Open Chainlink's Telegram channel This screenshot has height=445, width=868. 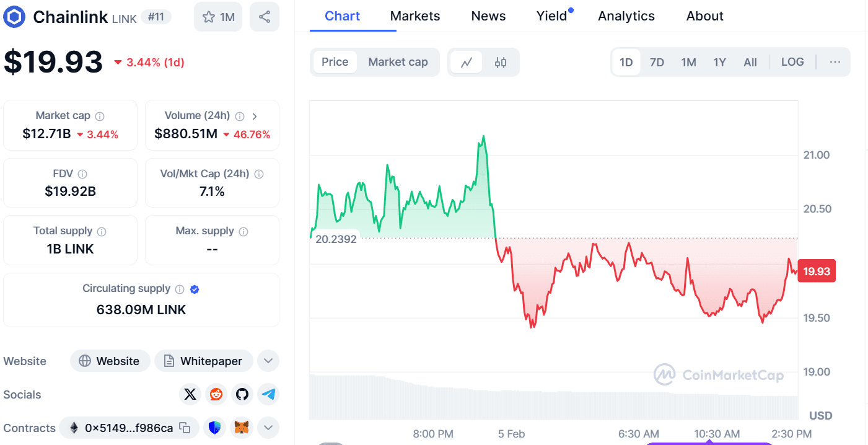[x=268, y=394]
